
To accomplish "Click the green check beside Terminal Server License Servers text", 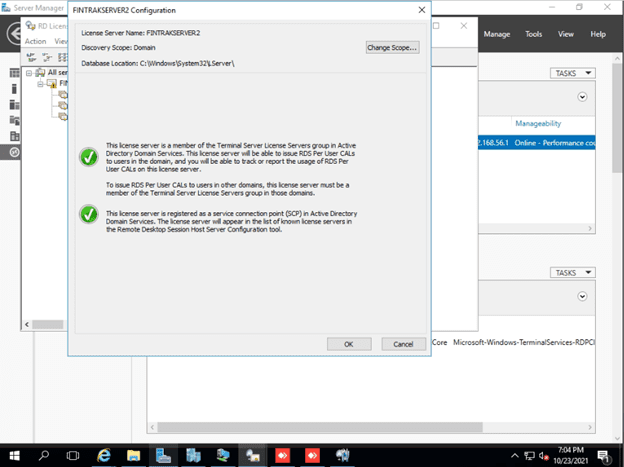I will [x=89, y=157].
